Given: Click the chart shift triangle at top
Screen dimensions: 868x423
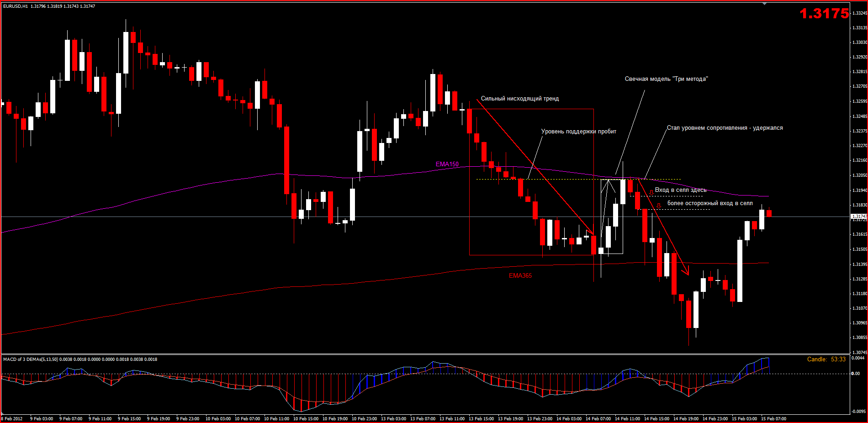Looking at the screenshot, I should (x=765, y=4).
